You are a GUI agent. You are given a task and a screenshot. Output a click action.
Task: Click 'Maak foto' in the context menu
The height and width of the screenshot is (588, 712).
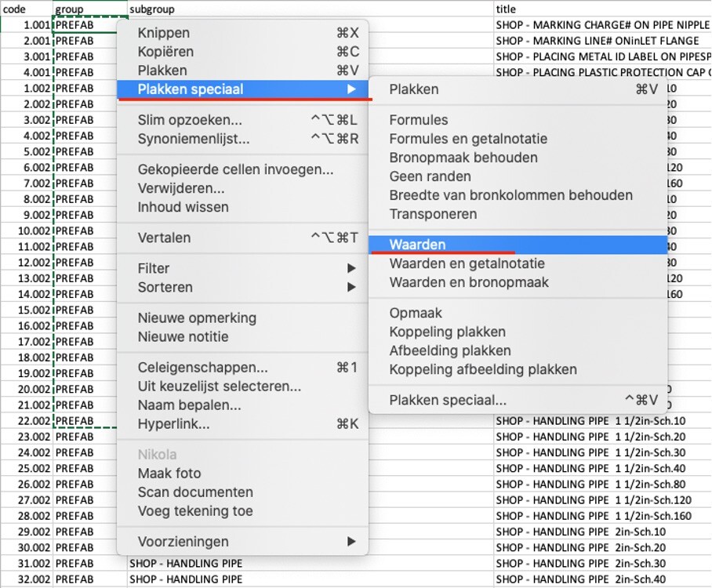pos(169,474)
